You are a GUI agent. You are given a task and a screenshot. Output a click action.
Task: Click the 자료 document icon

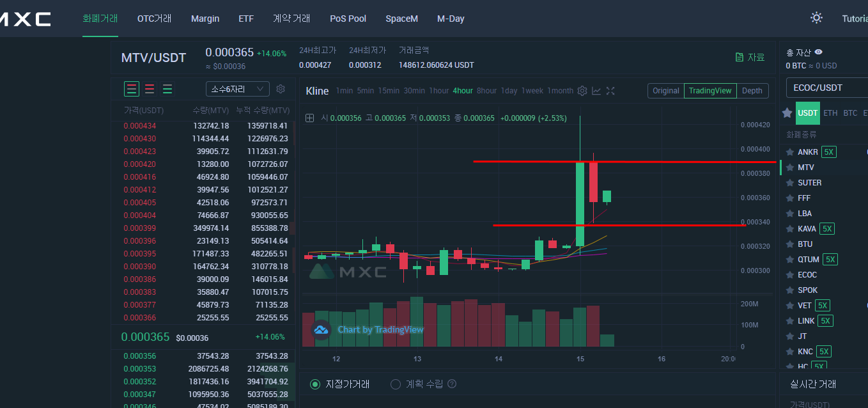click(740, 57)
